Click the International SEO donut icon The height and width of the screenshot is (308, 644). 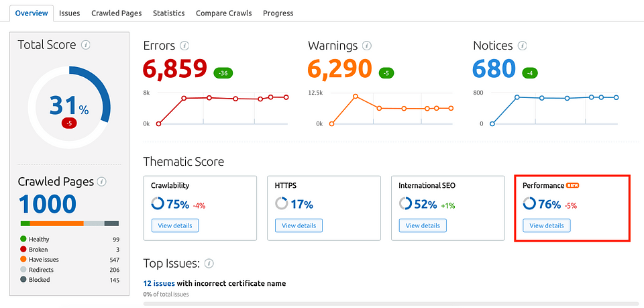coord(405,204)
